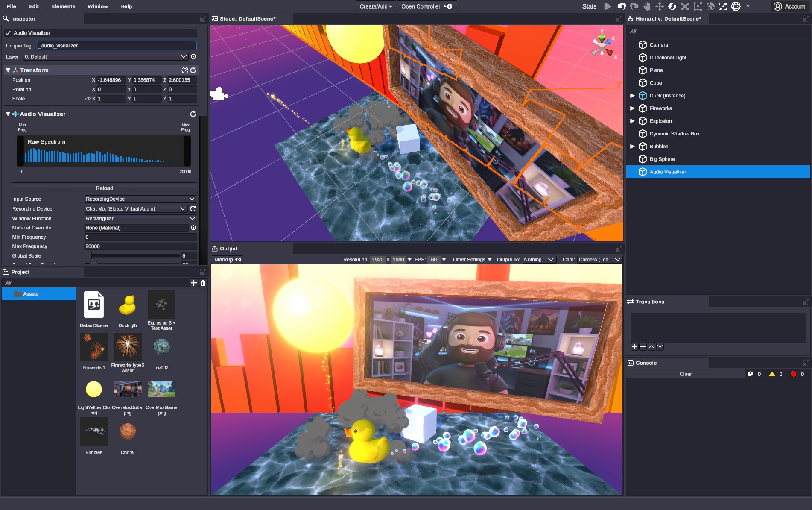The width and height of the screenshot is (812, 510).
Task: Select the Move arrows tool in the toolbar
Action: 659,6
